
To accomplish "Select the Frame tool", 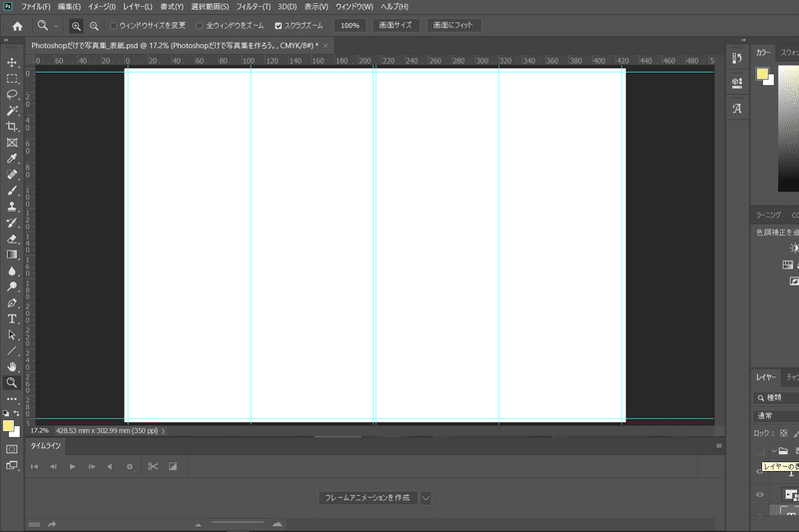I will click(x=12, y=143).
